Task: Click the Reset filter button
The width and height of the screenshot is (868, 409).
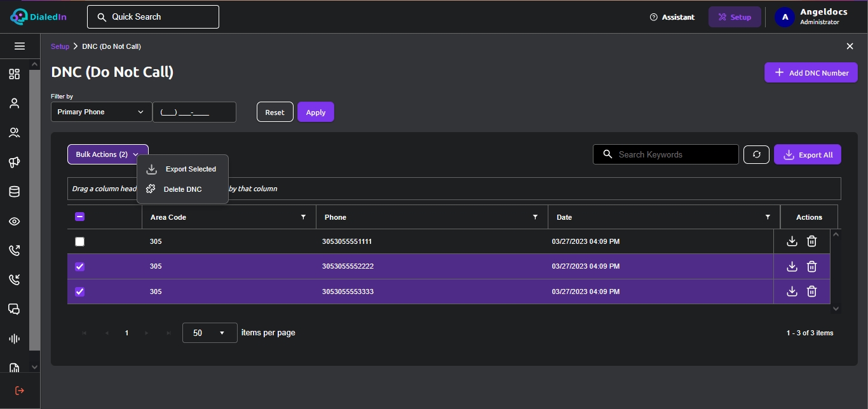Action: point(275,112)
